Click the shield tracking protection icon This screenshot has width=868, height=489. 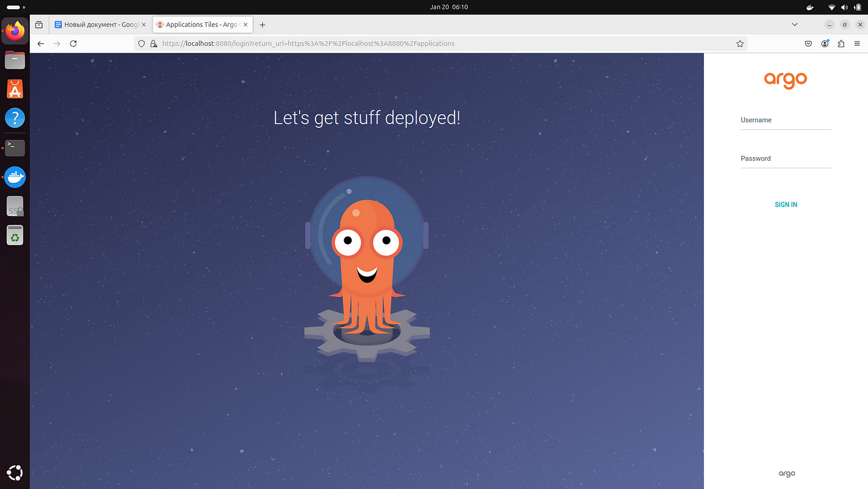(x=141, y=43)
